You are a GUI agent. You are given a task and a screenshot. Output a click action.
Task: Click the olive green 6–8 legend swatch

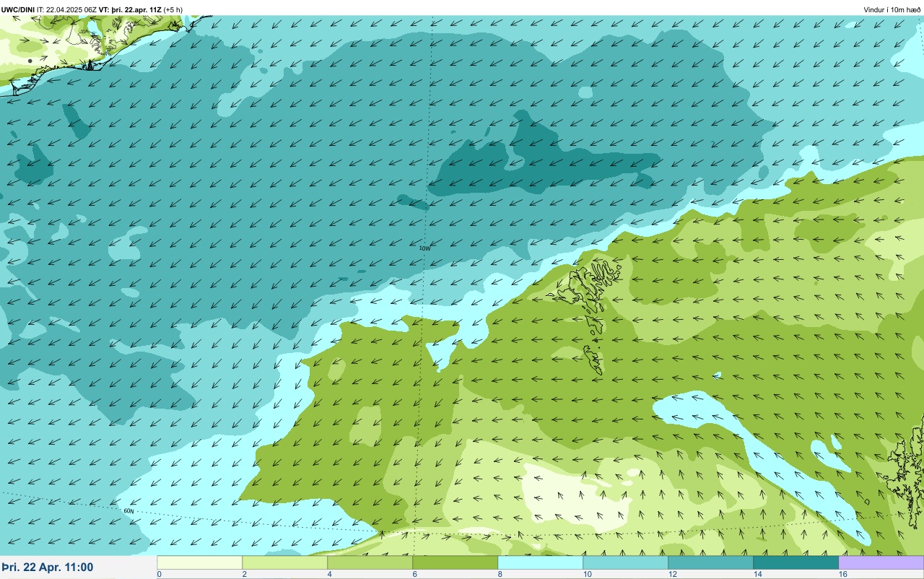point(456,562)
